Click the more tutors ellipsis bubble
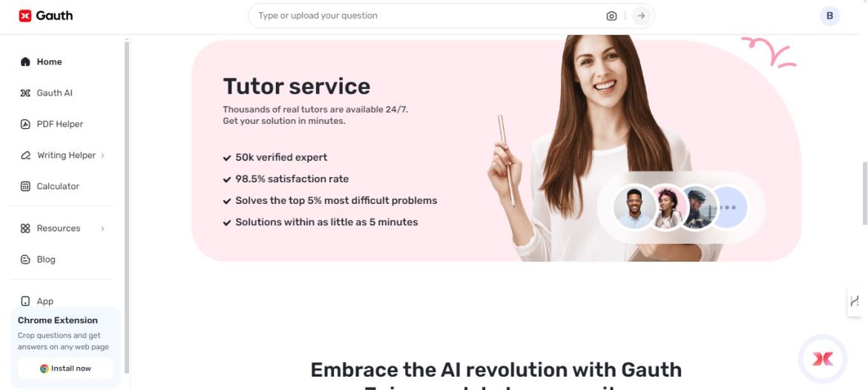868x390 pixels. [x=729, y=208]
